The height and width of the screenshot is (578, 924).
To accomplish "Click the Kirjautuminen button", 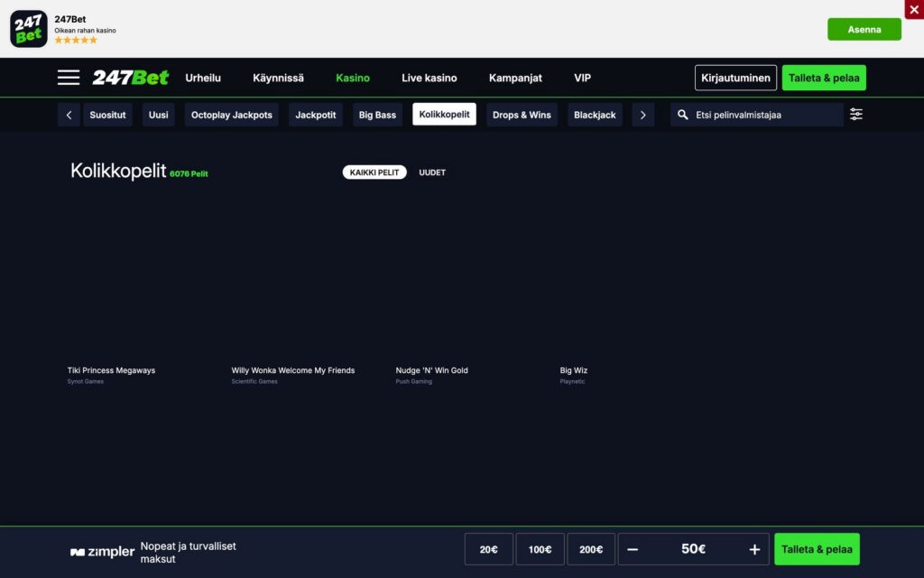I will (735, 78).
